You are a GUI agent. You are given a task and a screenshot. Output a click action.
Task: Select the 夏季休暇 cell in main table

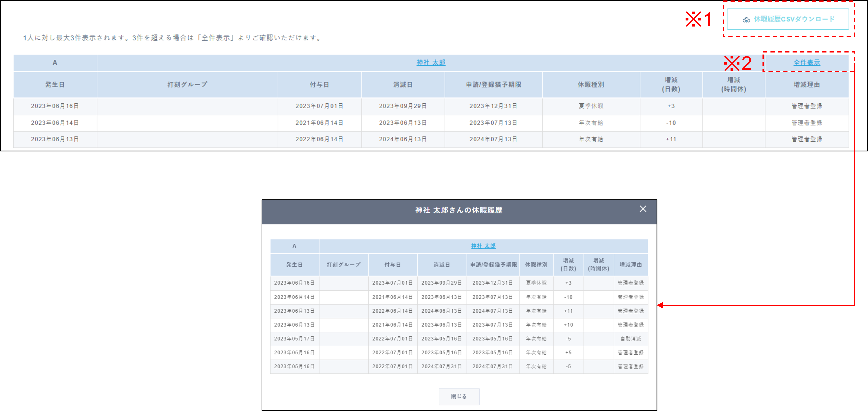point(591,106)
